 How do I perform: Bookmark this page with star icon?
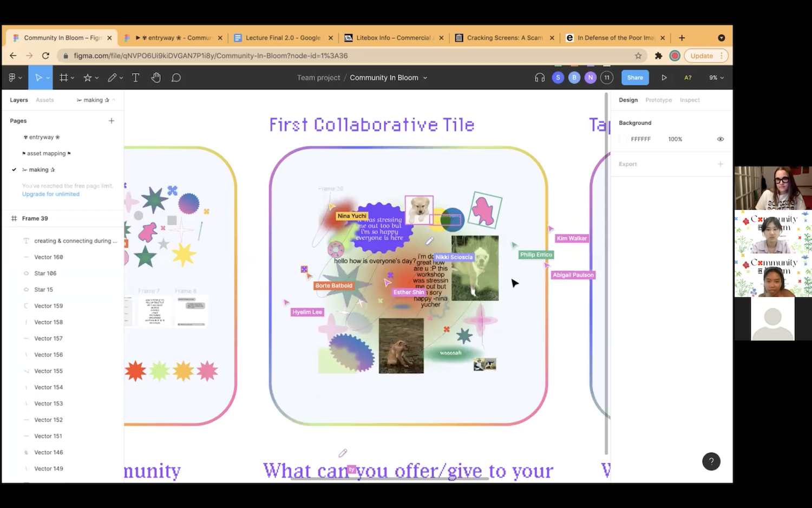click(x=638, y=55)
